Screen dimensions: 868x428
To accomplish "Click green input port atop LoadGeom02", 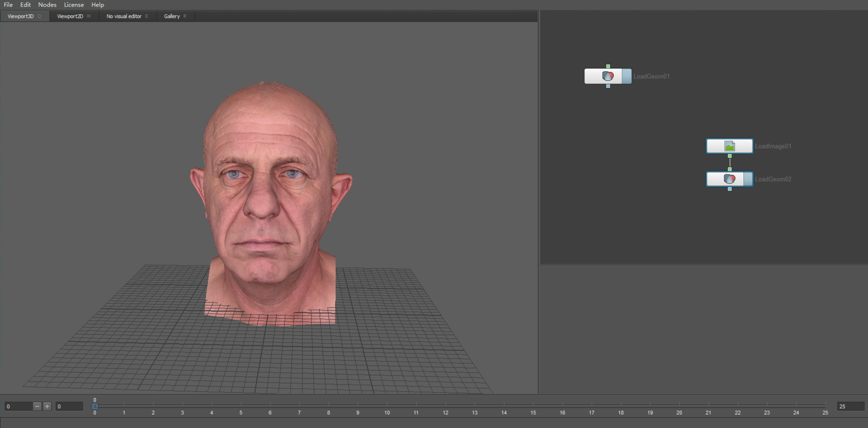I will [x=729, y=169].
